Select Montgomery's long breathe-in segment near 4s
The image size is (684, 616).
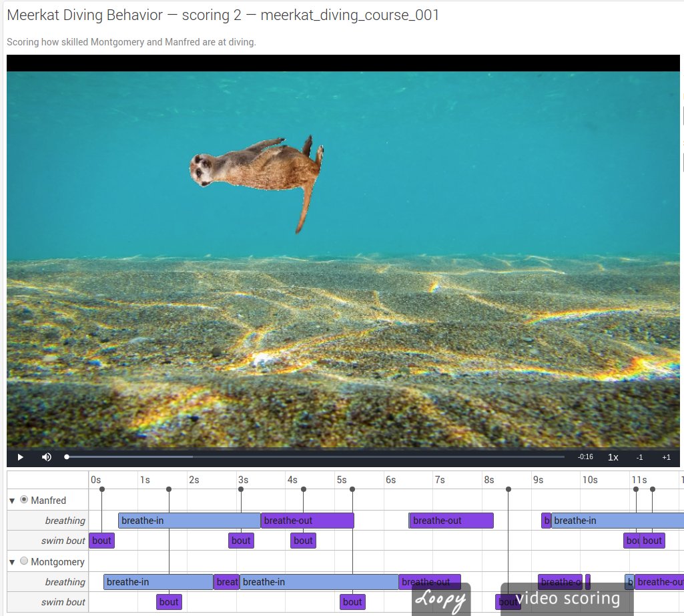point(319,582)
